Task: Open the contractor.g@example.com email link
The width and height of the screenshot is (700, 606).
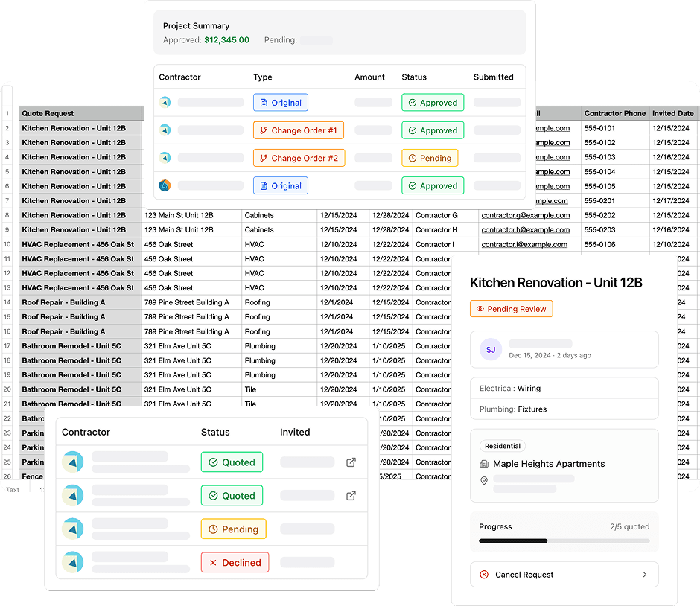Action: 526,215
